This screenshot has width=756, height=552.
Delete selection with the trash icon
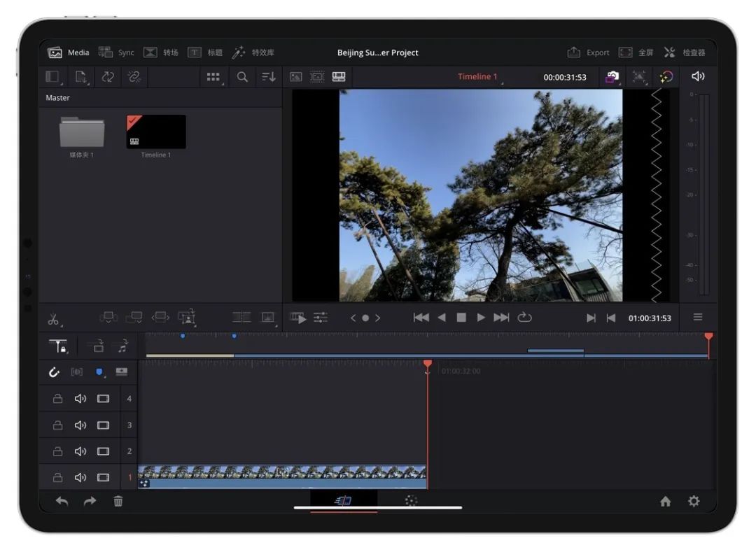click(x=118, y=501)
